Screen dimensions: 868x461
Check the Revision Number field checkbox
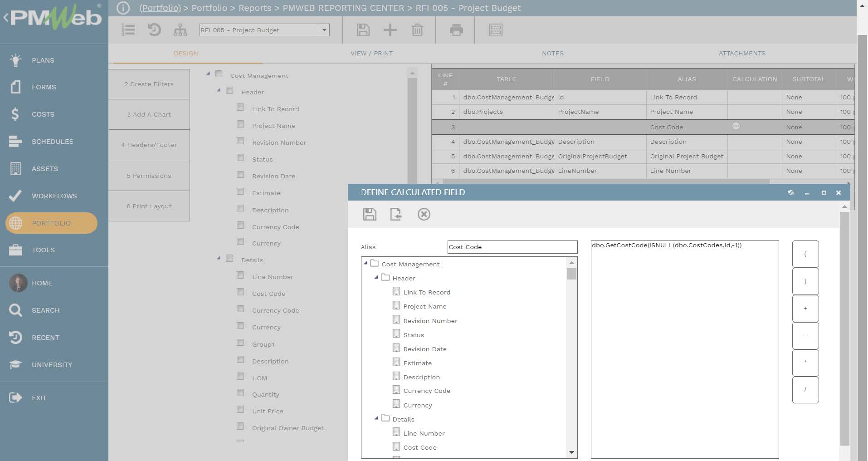[x=240, y=141]
